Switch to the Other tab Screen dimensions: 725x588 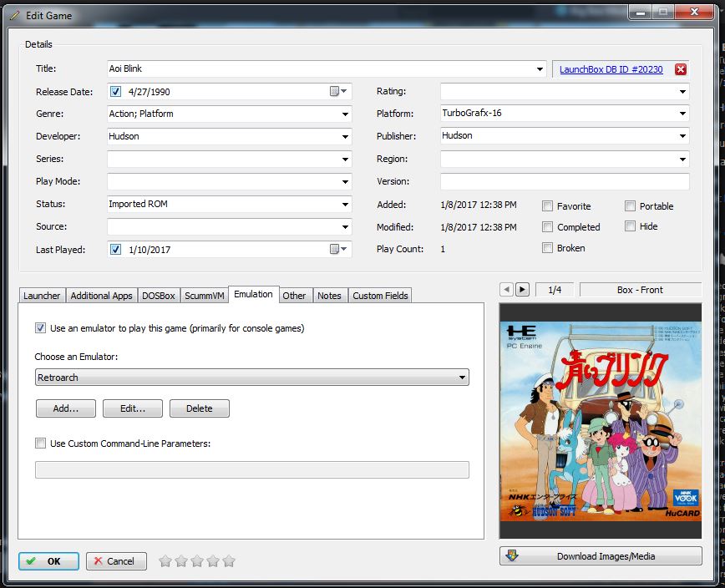294,296
